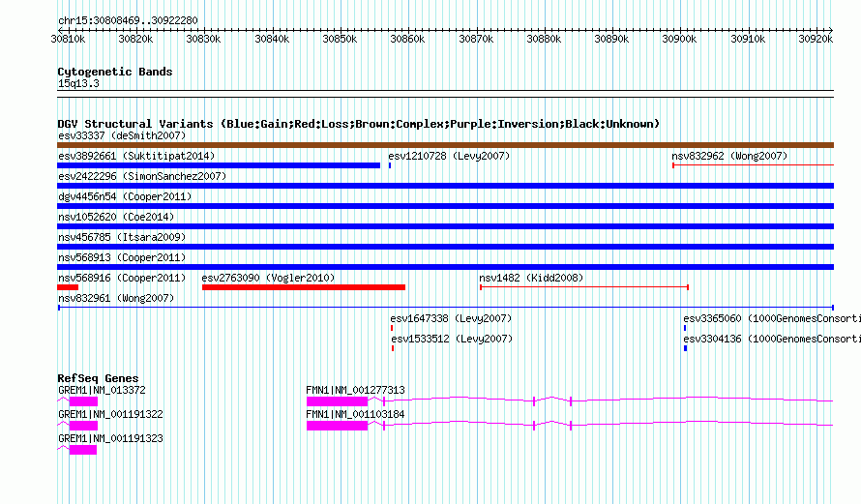Click the esv3365060 1000Genomes variant label

click(x=771, y=318)
